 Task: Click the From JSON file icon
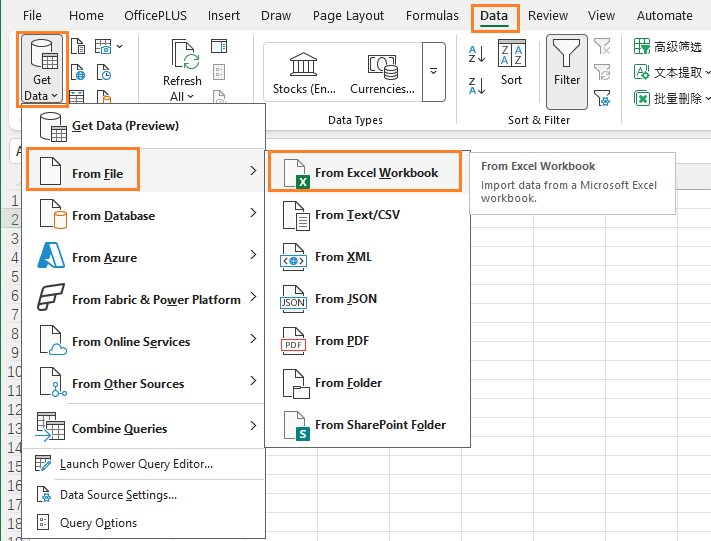[x=294, y=300]
